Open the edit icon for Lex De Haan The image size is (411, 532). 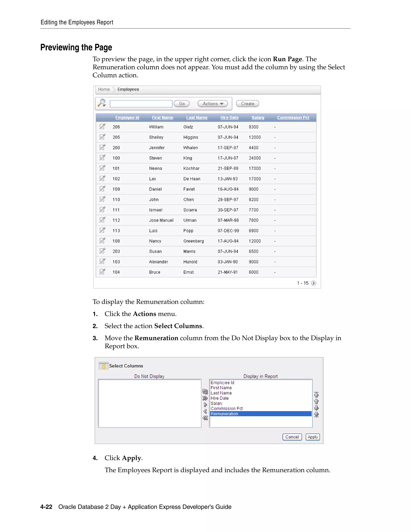coord(103,178)
